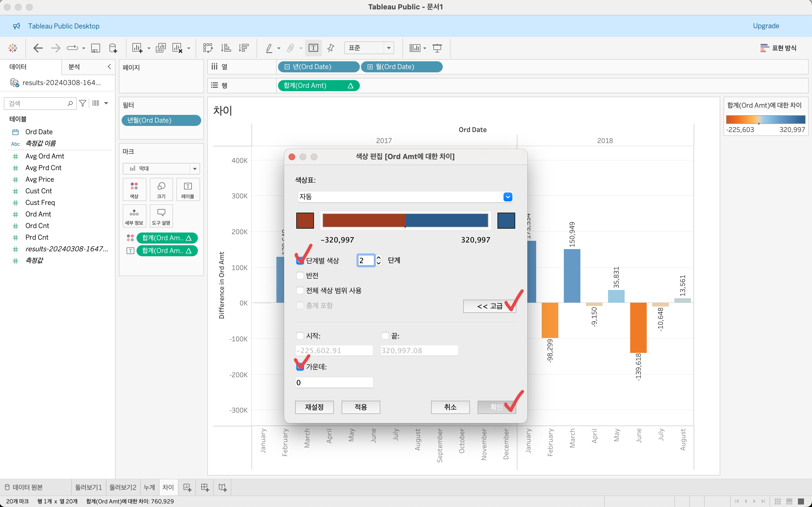Enable the 반전 checkbox
Image resolution: width=812 pixels, height=507 pixels.
click(300, 276)
